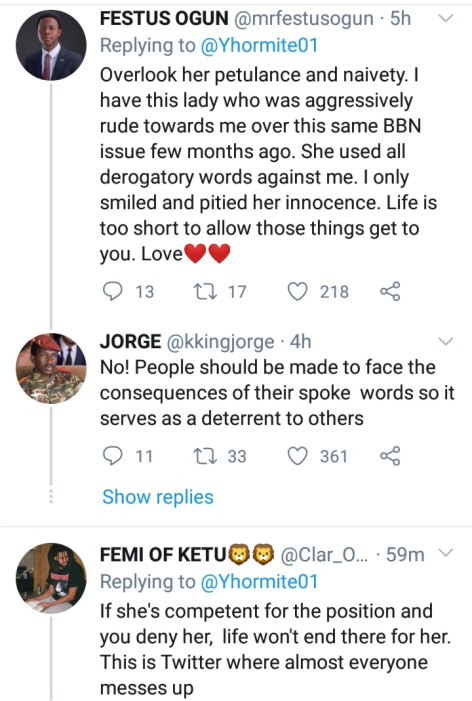This screenshot has height=701, width=472.
Task: Open replies on Festus Ogun's tweet
Action: 112,291
